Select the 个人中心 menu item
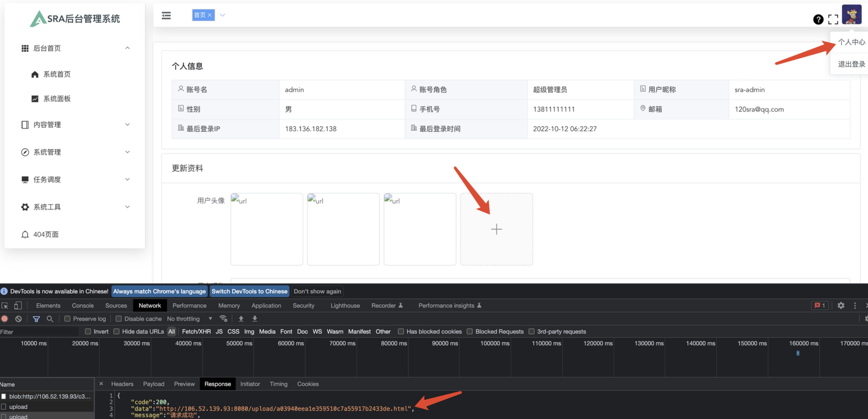The image size is (868, 419). point(851,42)
